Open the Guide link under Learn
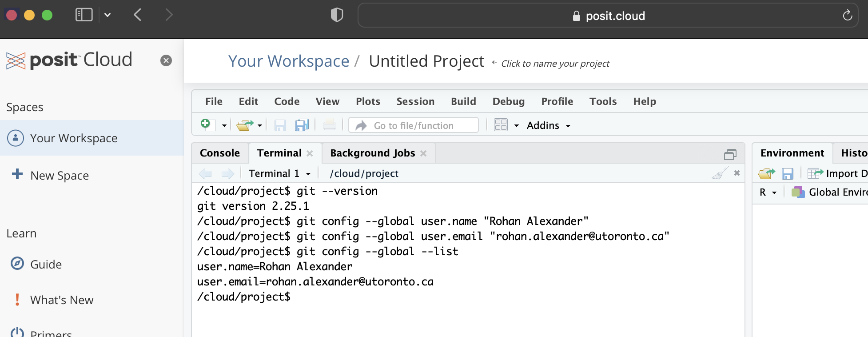The image size is (868, 337). point(46,265)
